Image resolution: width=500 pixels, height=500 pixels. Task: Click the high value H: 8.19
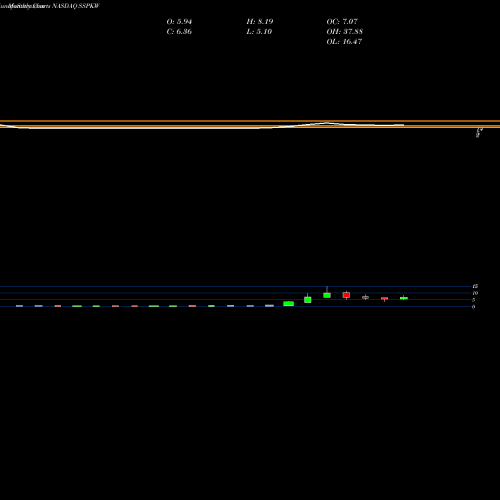(260, 22)
